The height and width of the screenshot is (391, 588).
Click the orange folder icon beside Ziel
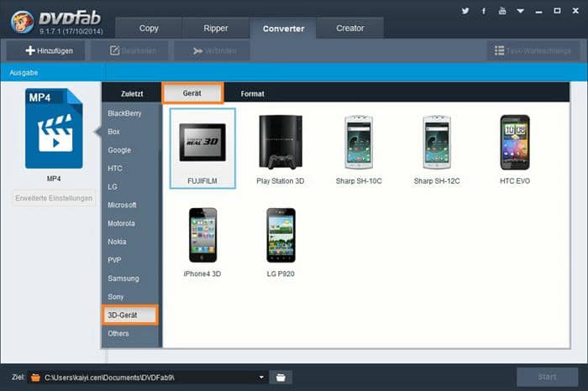click(35, 377)
